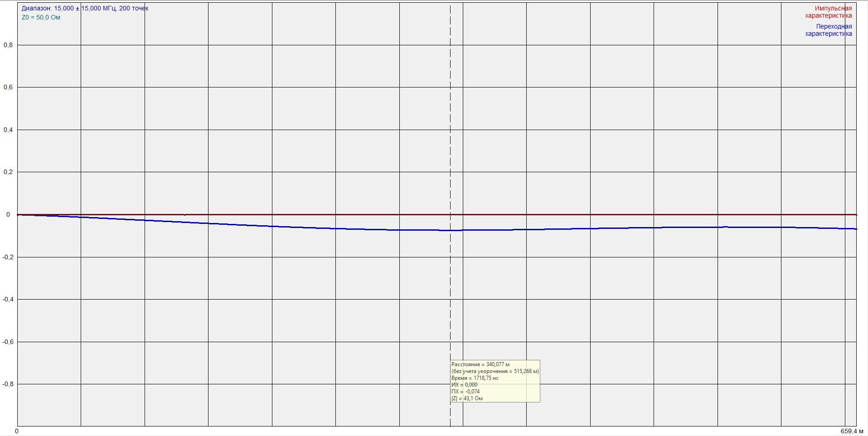The image size is (868, 436).
Task: Click the -0,8 y-axis tick label
Action: (7, 384)
